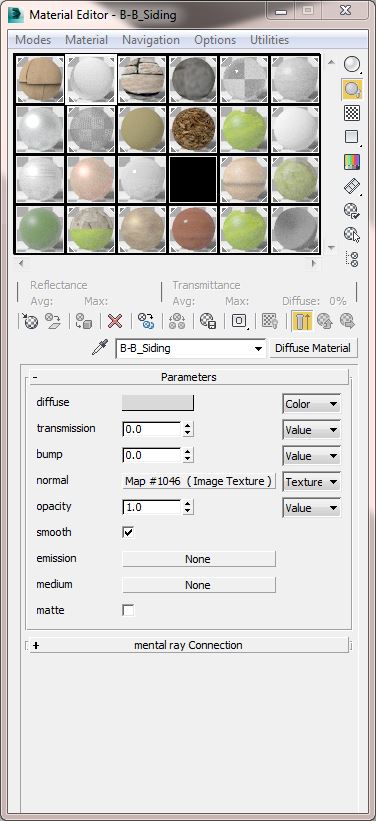Image resolution: width=376 pixels, height=821 pixels.
Task: Click the Sample UV Tiling icon
Action: pyautogui.click(x=352, y=137)
